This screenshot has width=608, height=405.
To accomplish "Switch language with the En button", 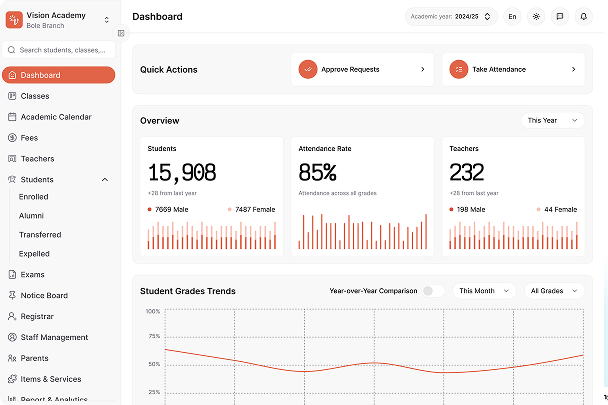I will coord(512,17).
